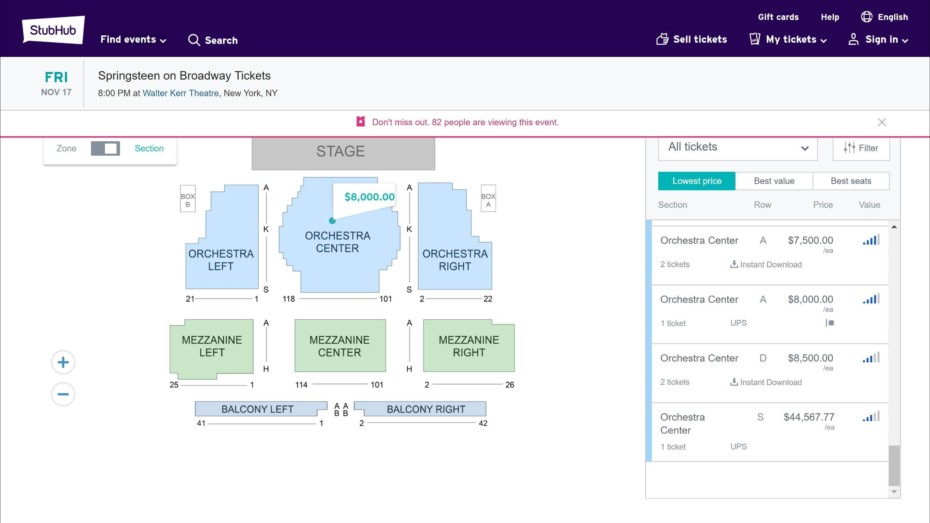Open the Find events menu

pyautogui.click(x=133, y=40)
